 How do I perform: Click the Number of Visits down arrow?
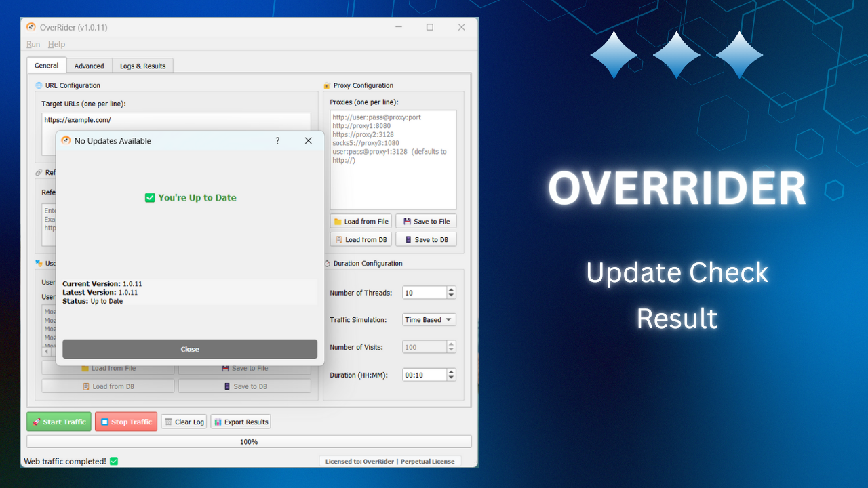click(x=452, y=350)
